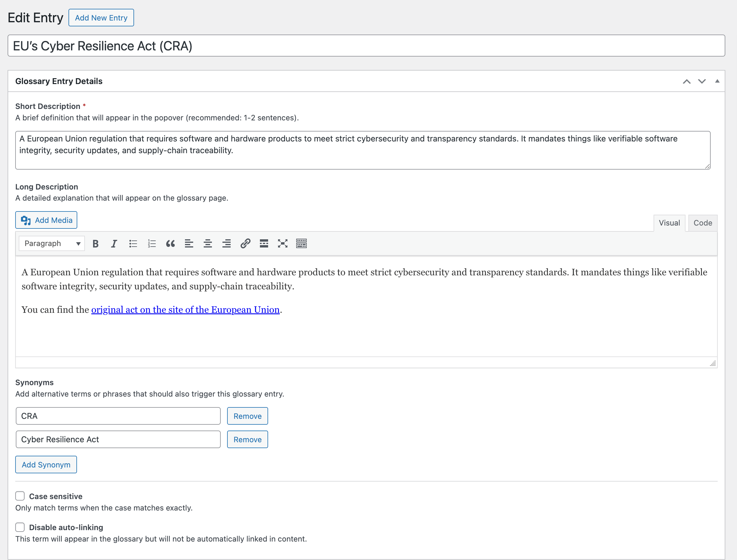Click the insert/edit link icon

pyautogui.click(x=245, y=244)
